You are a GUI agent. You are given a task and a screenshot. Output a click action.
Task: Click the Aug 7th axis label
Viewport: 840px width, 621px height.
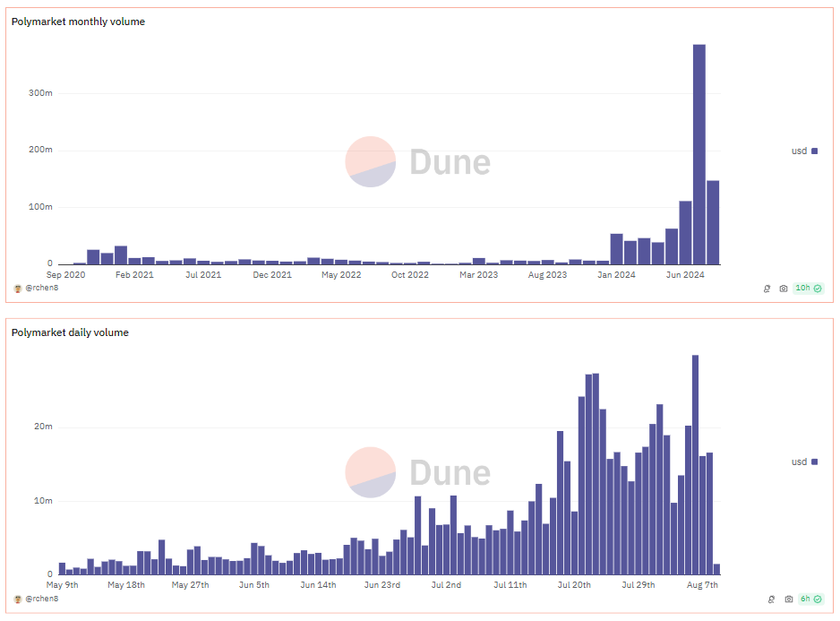coord(702,585)
